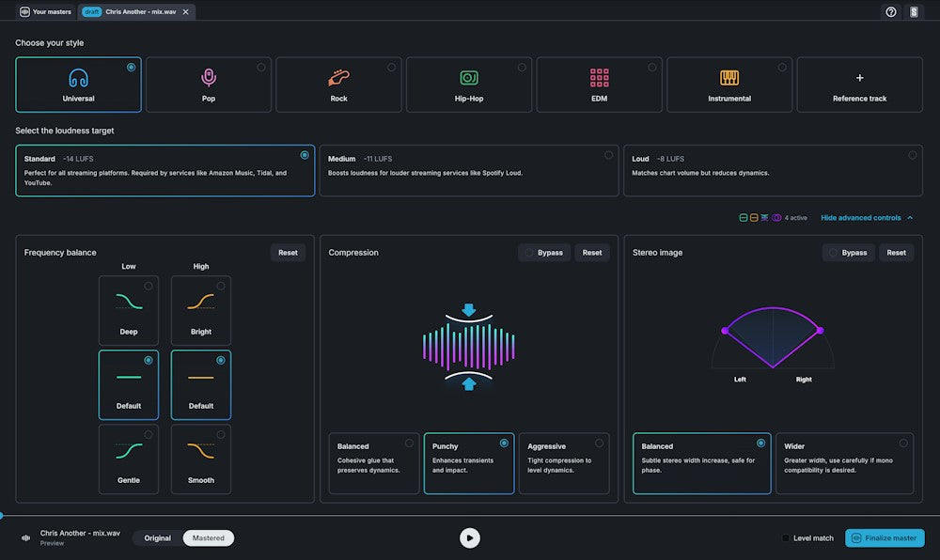The image size is (940, 560).
Task: Click the '4 active' modules label
Action: tap(795, 218)
